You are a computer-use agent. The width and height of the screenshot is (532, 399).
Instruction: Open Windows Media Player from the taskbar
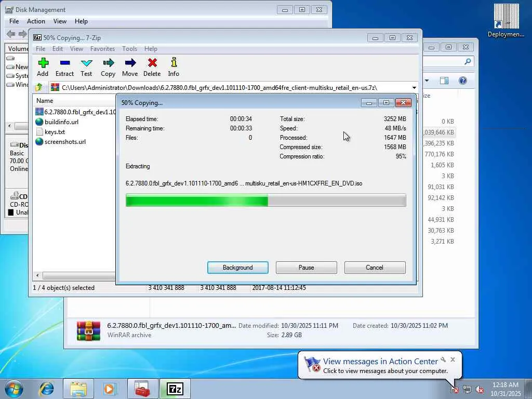pyautogui.click(x=110, y=389)
